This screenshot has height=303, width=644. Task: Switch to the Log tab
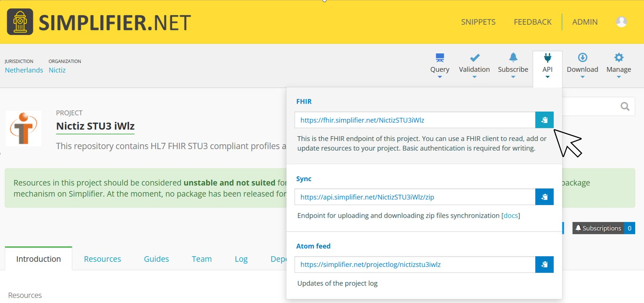tap(241, 259)
